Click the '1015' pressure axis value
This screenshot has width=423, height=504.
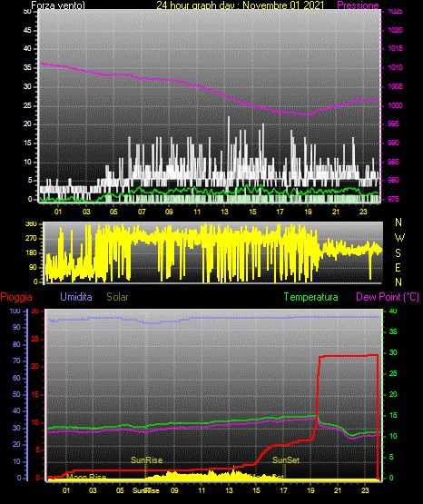click(x=395, y=48)
